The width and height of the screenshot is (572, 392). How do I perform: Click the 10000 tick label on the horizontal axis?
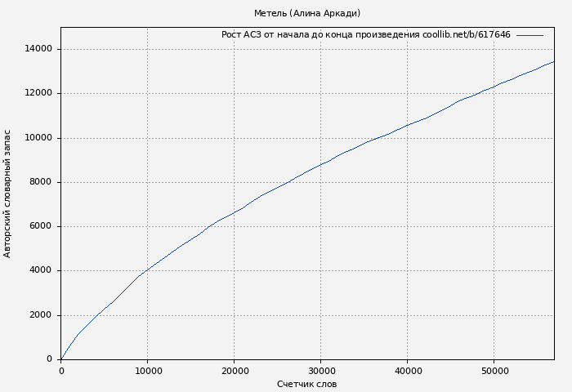[x=148, y=371]
